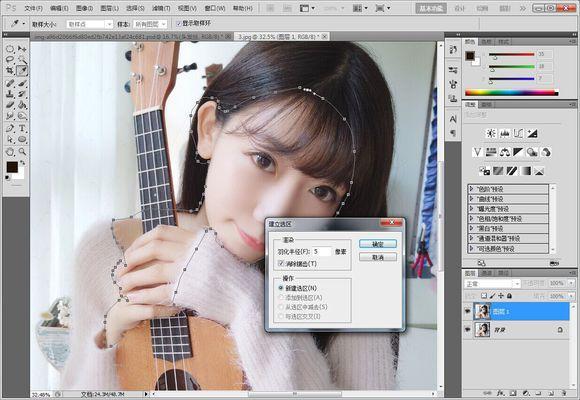The height and width of the screenshot is (400, 580).
Task: Click the 背景 layer row
Action: [517, 329]
